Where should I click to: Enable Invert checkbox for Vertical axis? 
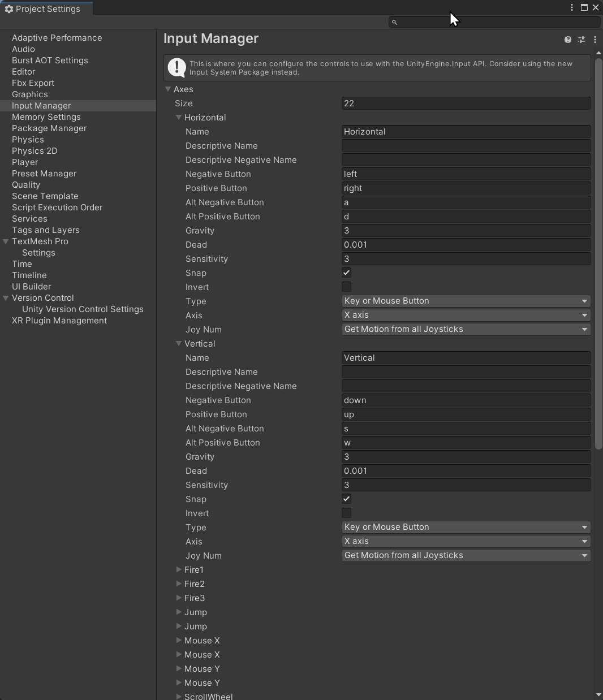point(347,513)
